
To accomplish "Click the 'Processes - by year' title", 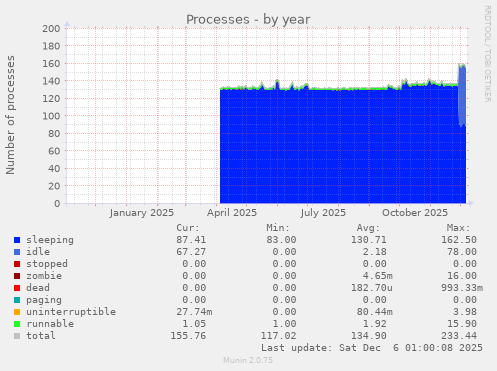I will point(248,20).
